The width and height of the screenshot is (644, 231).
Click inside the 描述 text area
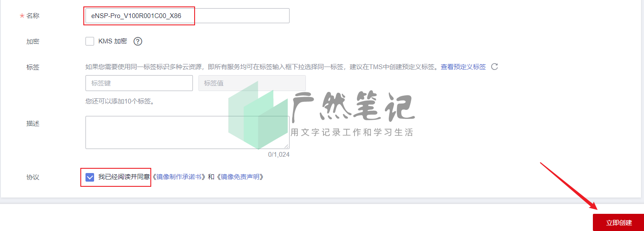[x=187, y=132]
